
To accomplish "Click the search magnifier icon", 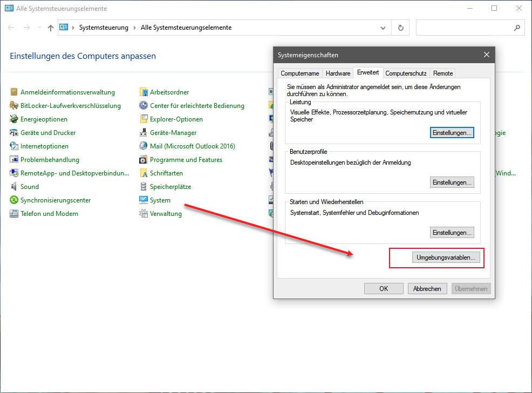I will point(517,28).
